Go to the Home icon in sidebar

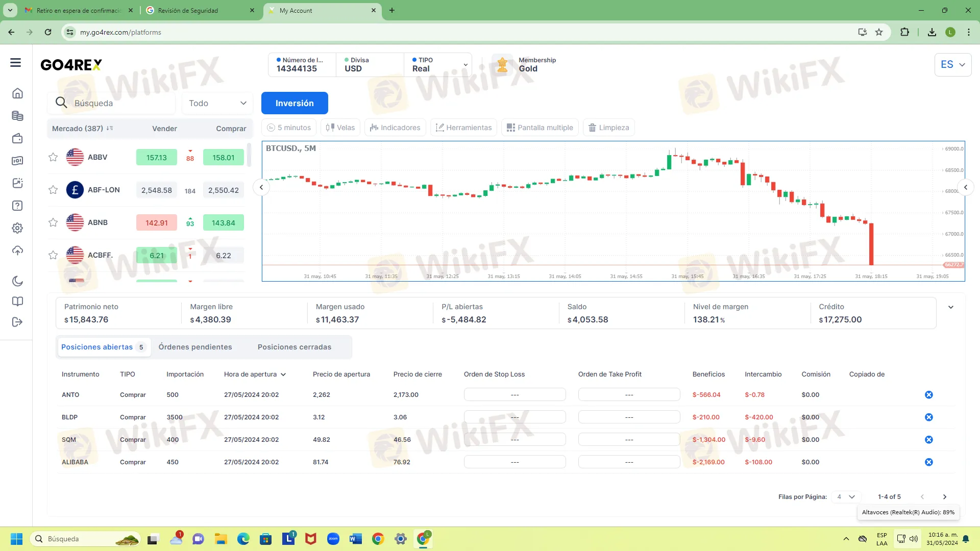17,93
